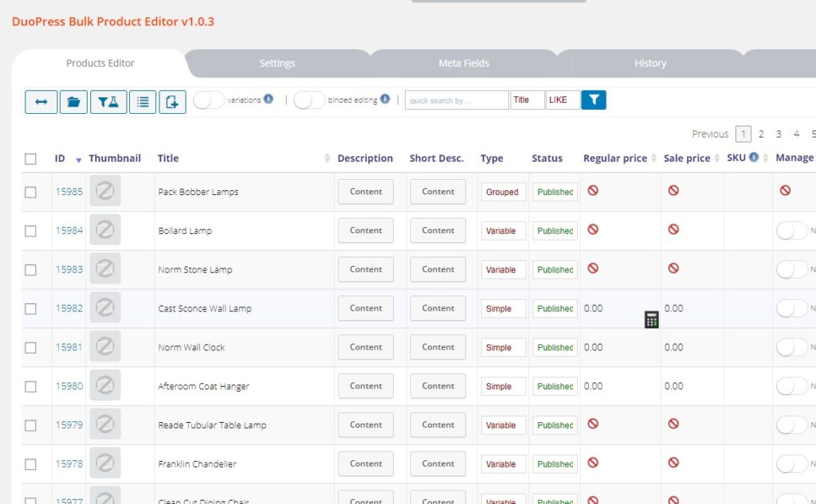The width and height of the screenshot is (816, 504).
Task: Open Description Content button for Pack Bobber Lamps
Action: pos(366,191)
